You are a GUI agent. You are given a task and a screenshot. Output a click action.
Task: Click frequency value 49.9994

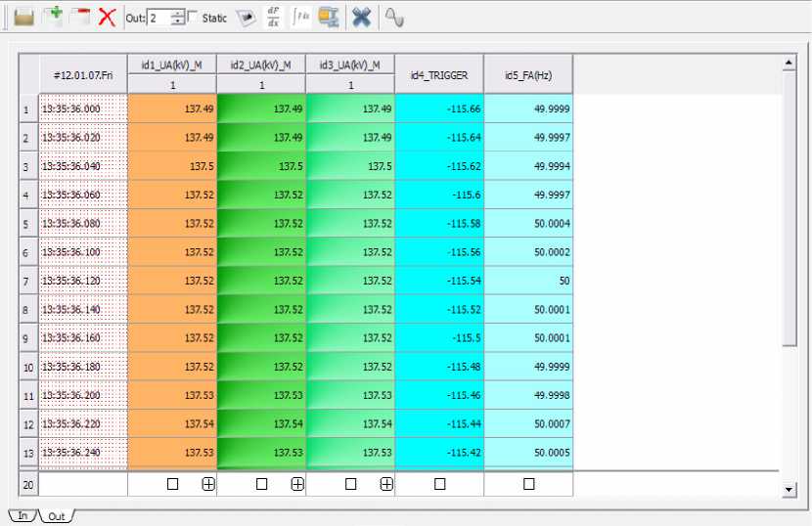point(528,166)
